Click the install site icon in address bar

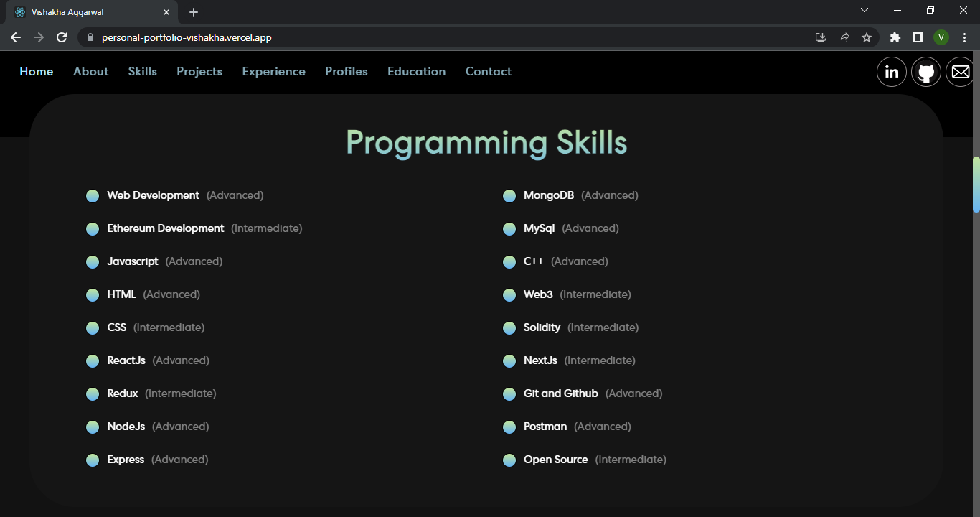(x=820, y=37)
